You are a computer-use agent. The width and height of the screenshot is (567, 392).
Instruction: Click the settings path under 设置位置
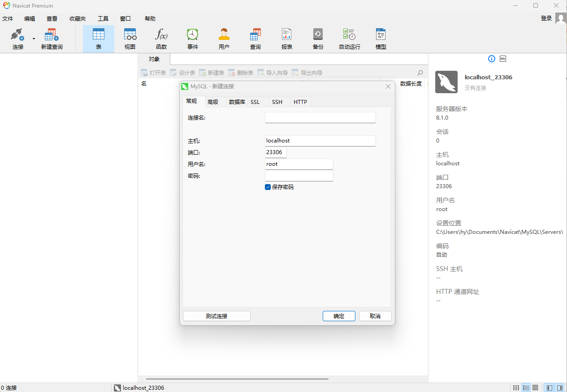(499, 232)
